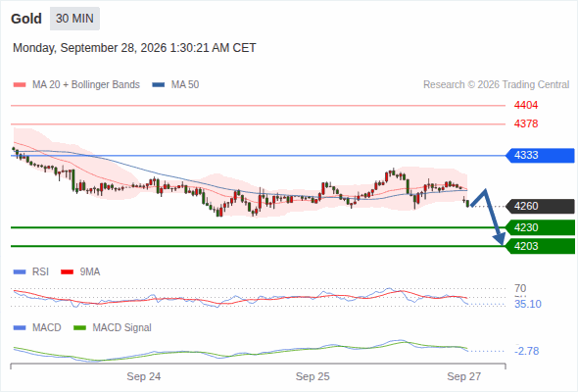578x392 pixels.
Task: Click the Sep 25 date axis label
Action: point(313,376)
